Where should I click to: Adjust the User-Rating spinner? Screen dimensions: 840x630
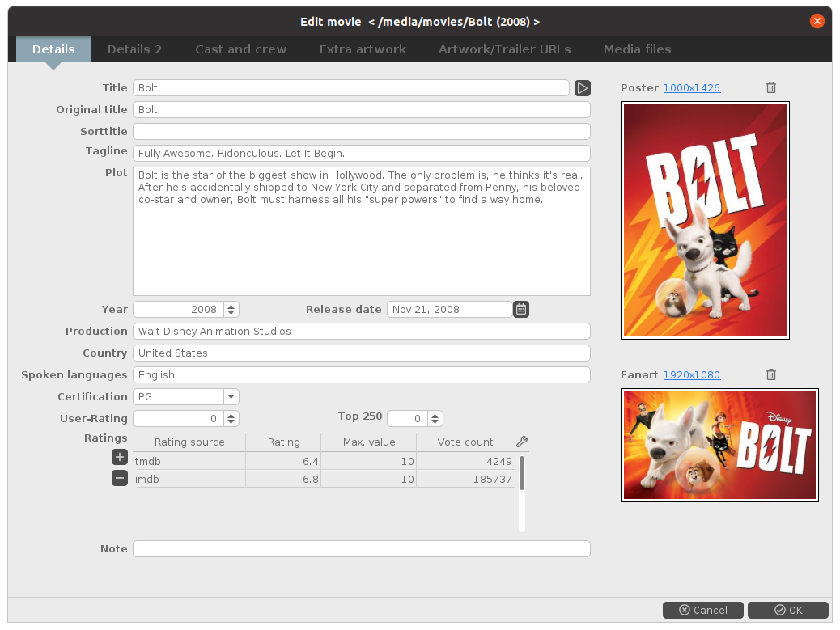[231, 418]
